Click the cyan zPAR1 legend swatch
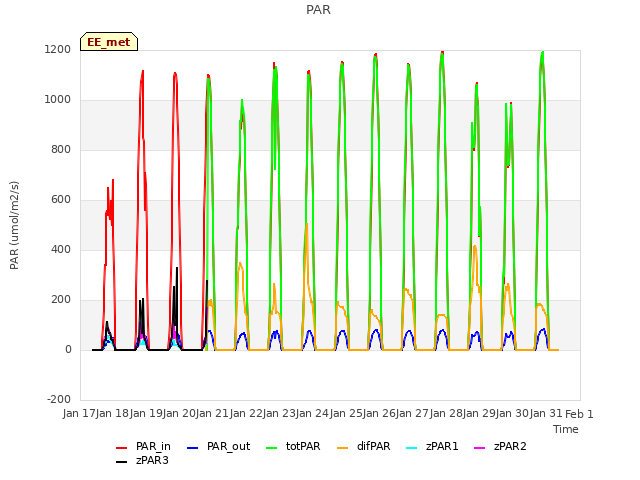The height and width of the screenshot is (480, 640). 412,448
